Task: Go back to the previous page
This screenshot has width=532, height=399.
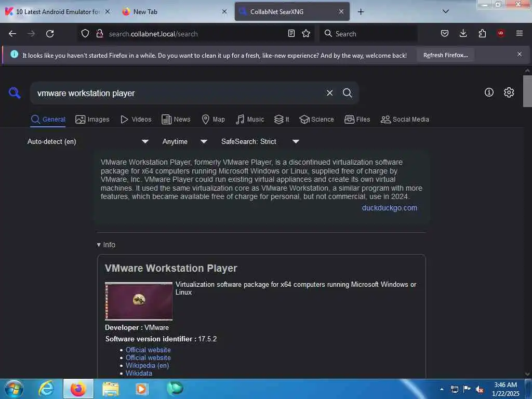Action: 12,34
